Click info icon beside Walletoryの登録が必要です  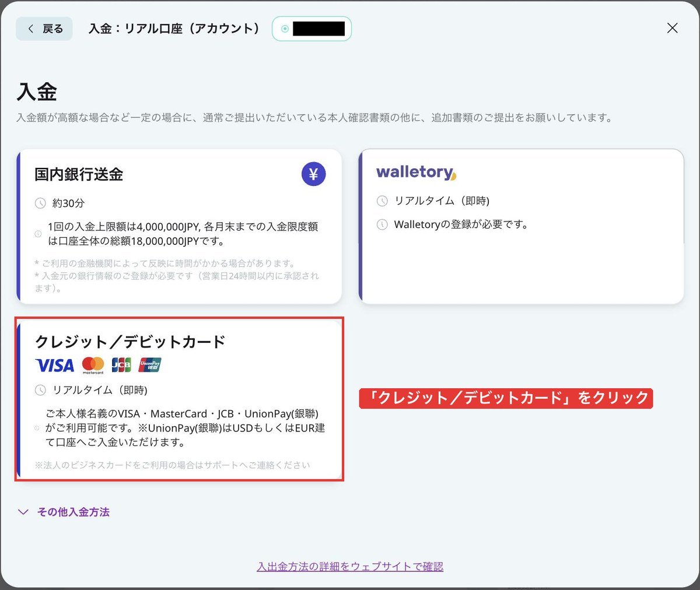[x=382, y=224]
